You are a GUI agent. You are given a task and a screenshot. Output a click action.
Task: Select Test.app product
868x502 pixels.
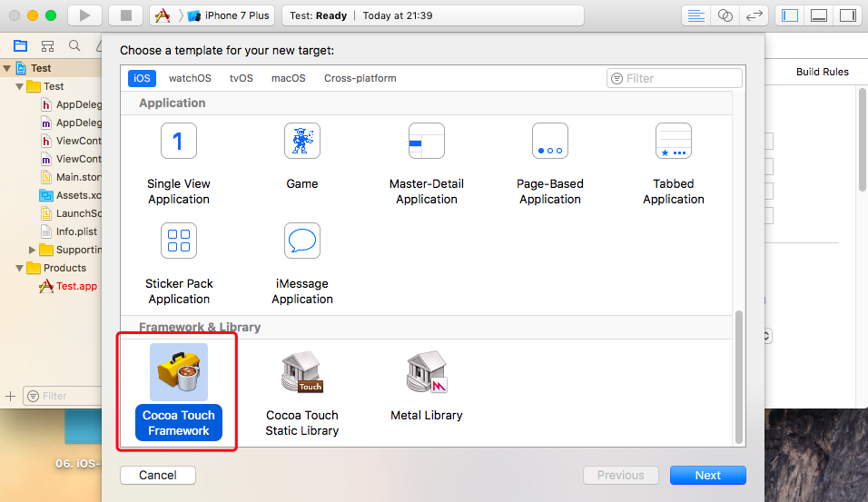[x=68, y=286]
